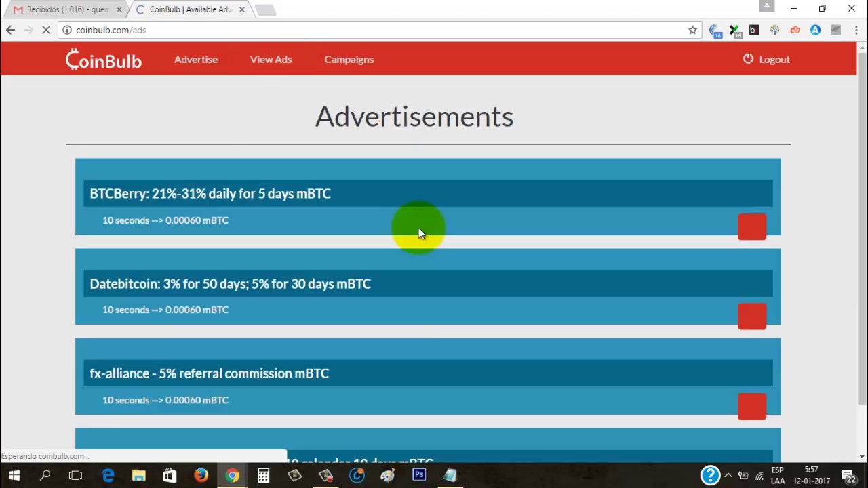Viewport: 868px width, 488px height.
Task: Click the ESP LAA language indicator
Action: [777, 475]
